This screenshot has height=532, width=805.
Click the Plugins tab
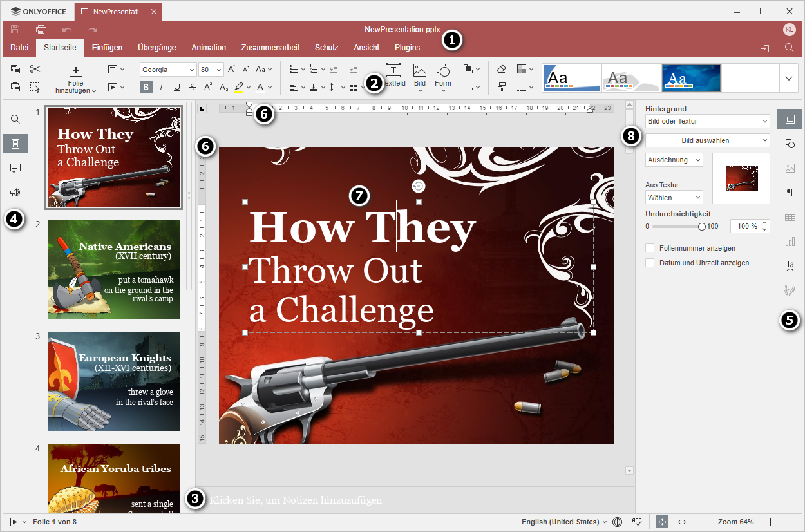click(x=407, y=48)
